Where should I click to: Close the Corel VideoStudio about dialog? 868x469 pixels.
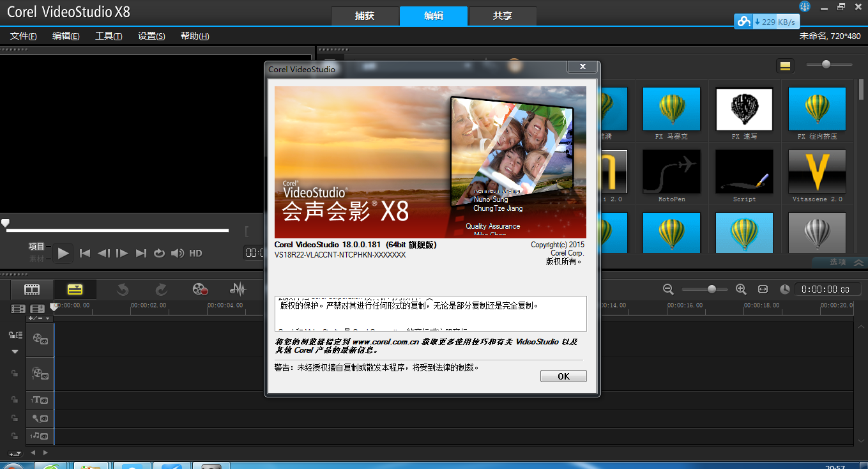582,66
